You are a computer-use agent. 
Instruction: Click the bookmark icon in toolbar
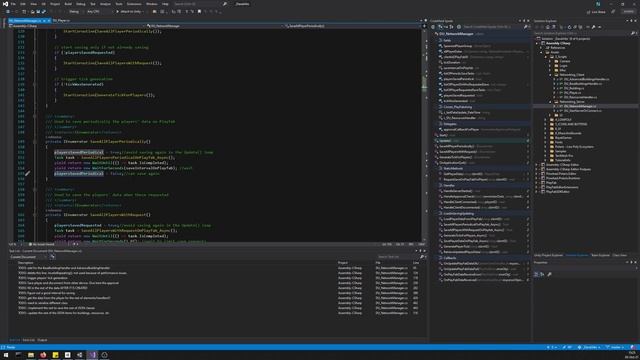point(199,11)
